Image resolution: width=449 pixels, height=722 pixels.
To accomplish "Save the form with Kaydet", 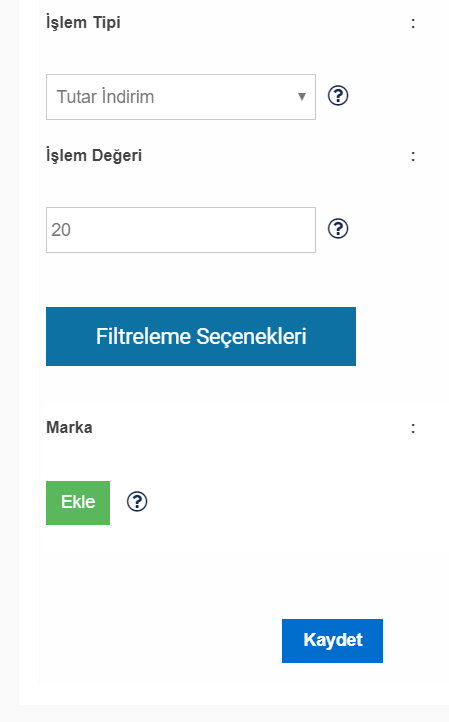I will (x=332, y=641).
